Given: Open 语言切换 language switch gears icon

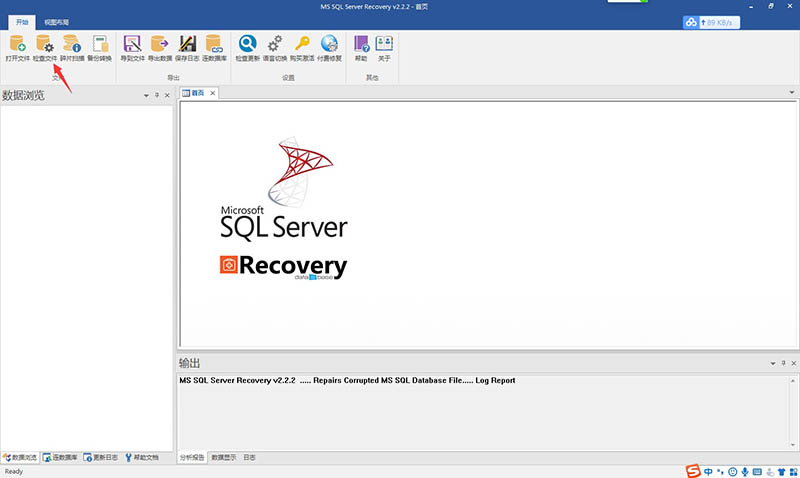Looking at the screenshot, I should (275, 48).
